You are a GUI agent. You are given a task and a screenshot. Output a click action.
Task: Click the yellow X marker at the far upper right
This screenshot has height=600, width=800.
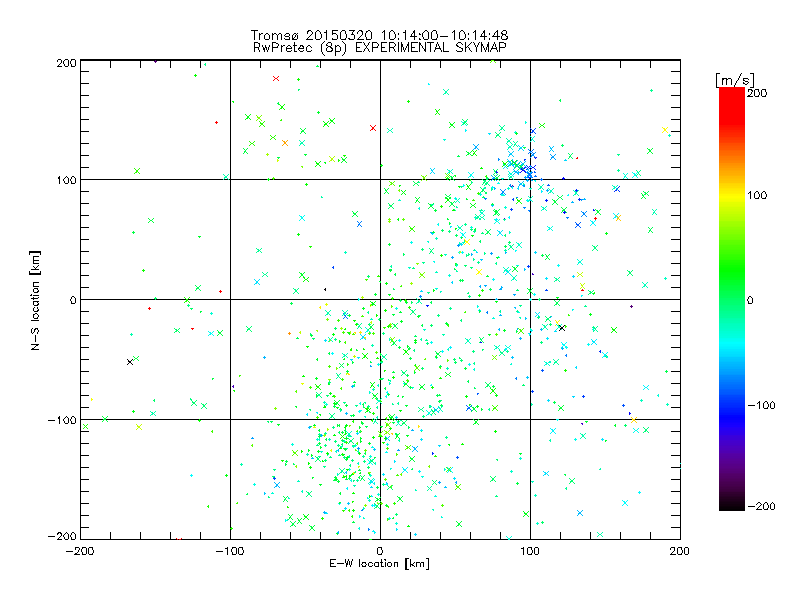665,130
